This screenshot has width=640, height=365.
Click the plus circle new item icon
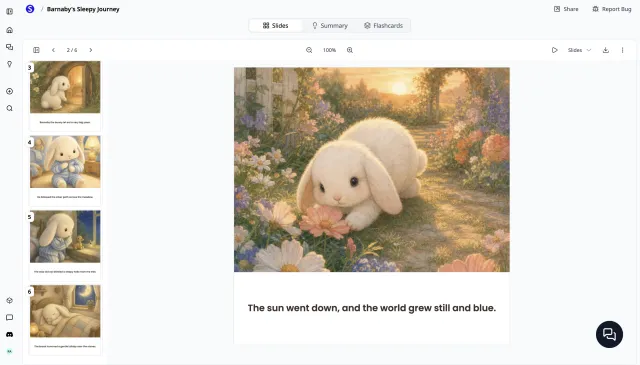[9, 91]
